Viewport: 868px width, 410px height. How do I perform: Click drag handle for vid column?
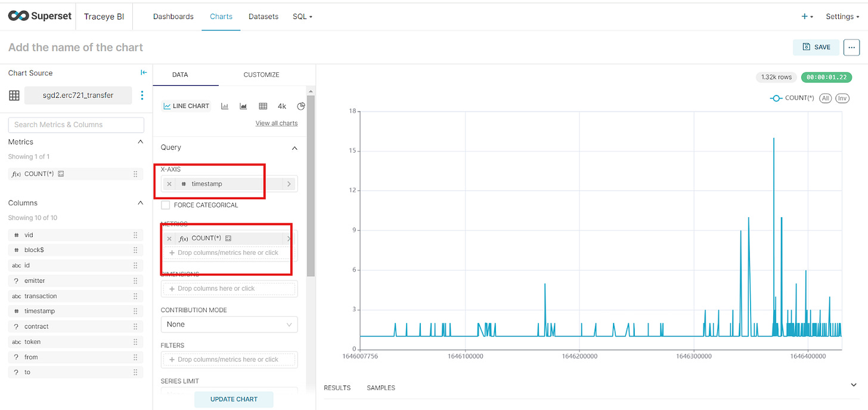[x=135, y=235]
